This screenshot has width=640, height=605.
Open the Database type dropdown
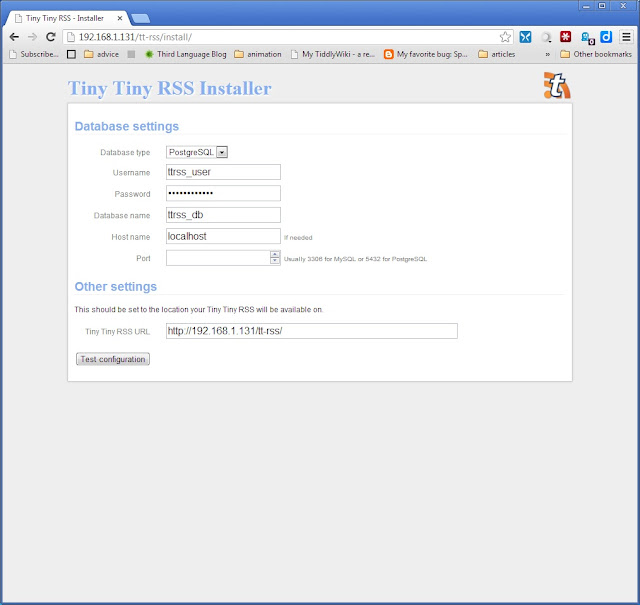(197, 152)
